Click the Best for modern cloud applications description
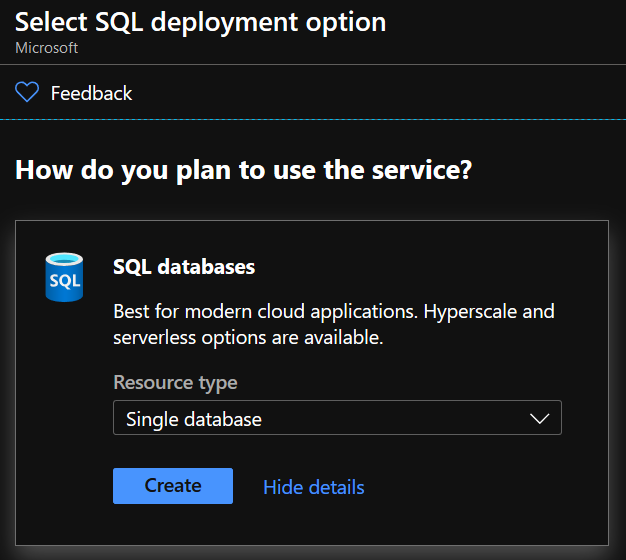 click(x=334, y=325)
